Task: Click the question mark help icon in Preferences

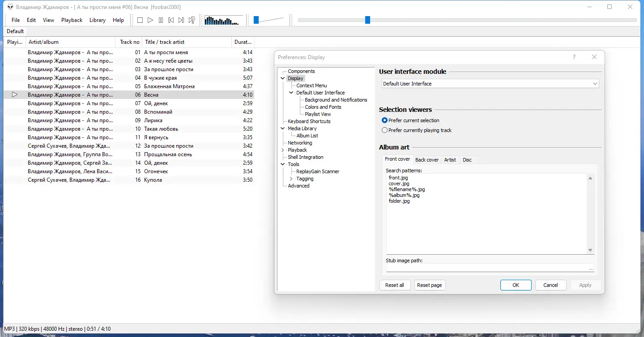Action: (574, 57)
